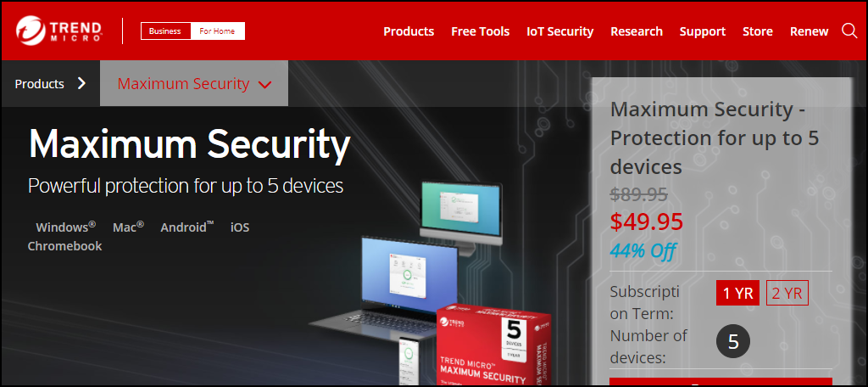The height and width of the screenshot is (387, 868).
Task: Expand the Maximum Security product dropdown
Action: point(194,84)
